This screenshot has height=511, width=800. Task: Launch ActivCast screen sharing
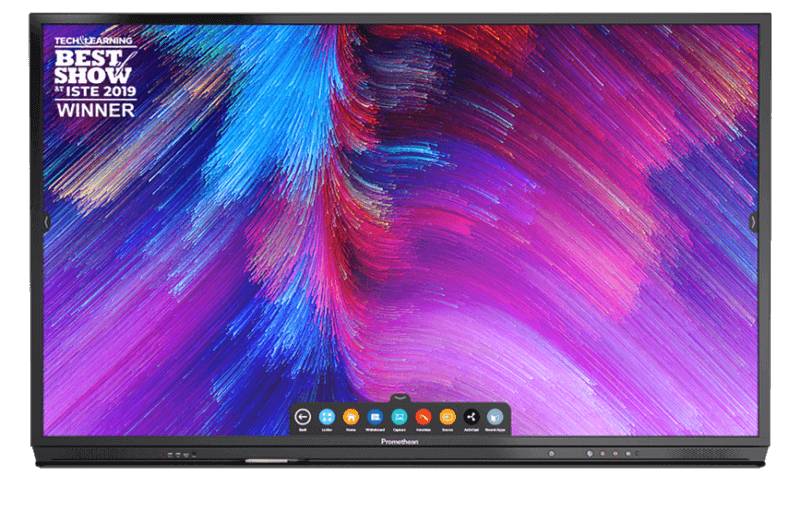pos(472,416)
